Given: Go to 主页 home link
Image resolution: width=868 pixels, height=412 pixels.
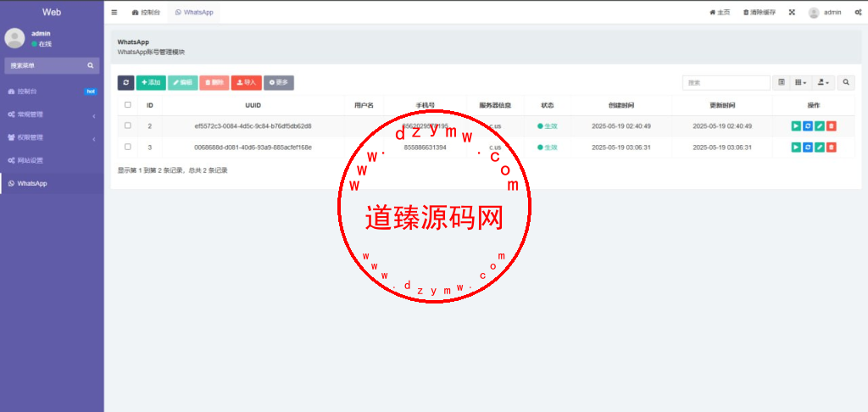Looking at the screenshot, I should click(720, 12).
